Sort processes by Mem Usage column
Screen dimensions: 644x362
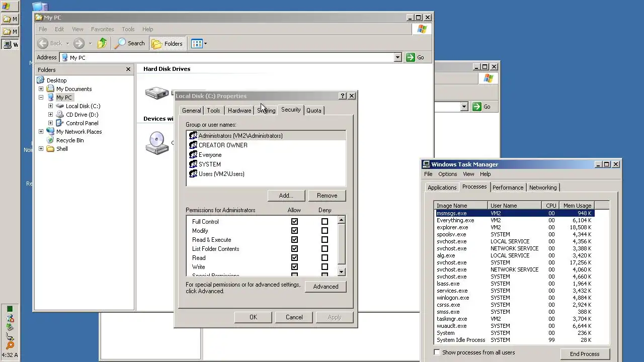pyautogui.click(x=577, y=206)
